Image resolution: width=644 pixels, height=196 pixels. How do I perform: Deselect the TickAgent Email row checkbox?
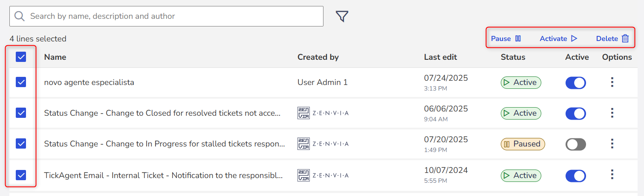(x=21, y=175)
